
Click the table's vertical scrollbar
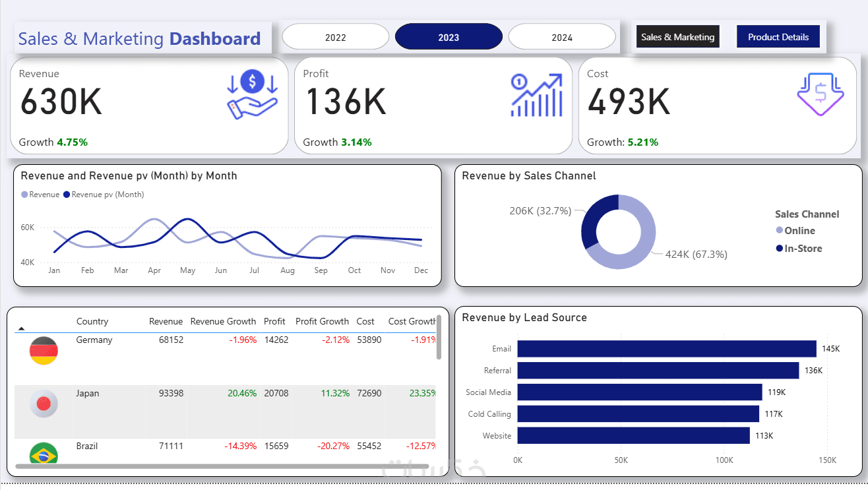(439, 338)
